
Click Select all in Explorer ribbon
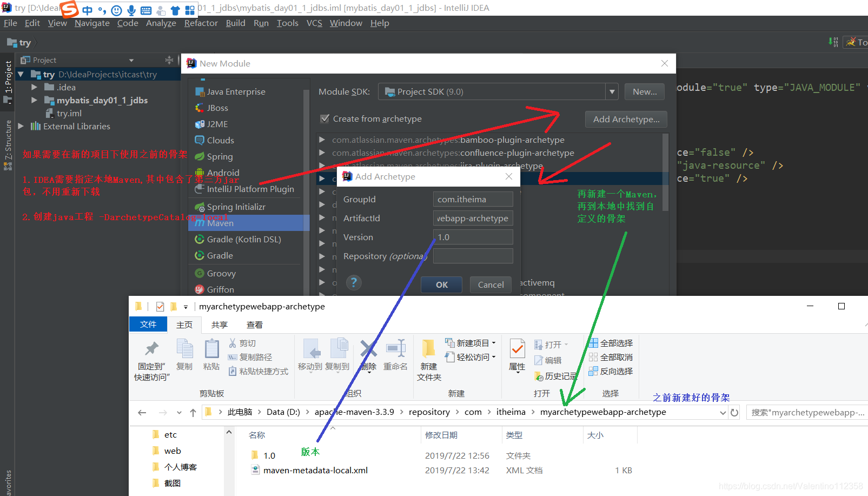[x=611, y=343]
